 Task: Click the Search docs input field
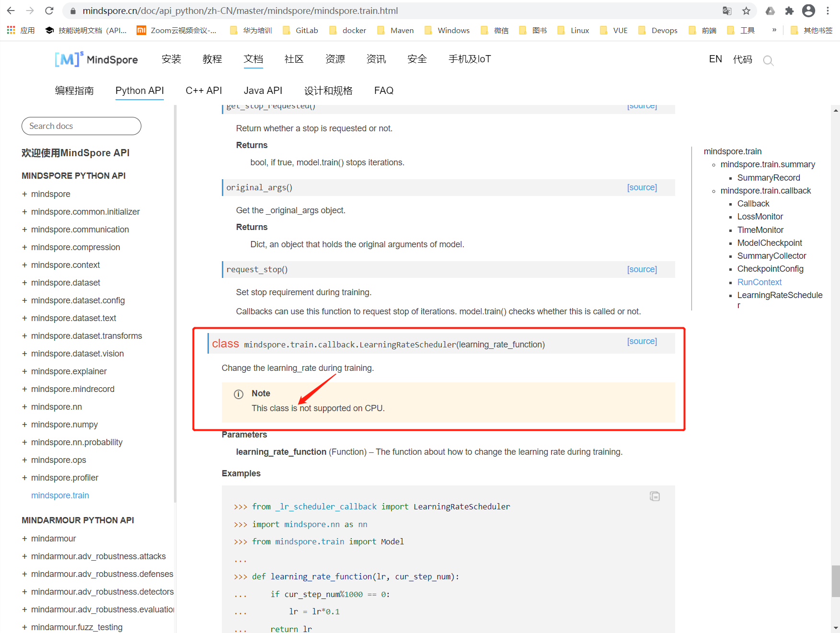(81, 126)
